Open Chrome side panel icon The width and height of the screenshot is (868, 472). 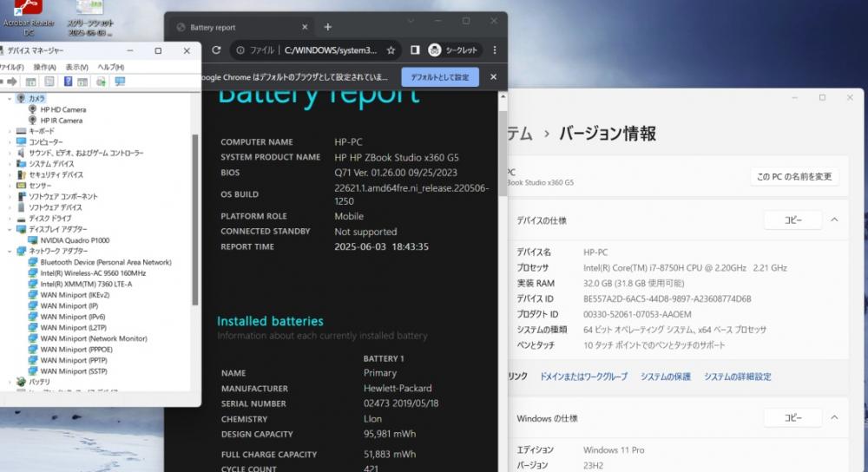(415, 50)
